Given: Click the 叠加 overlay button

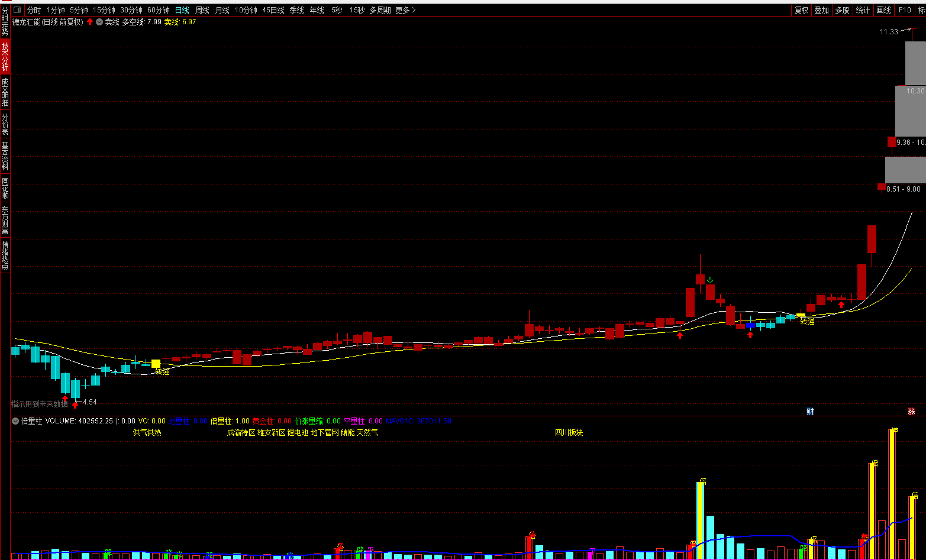Looking at the screenshot, I should 822,10.
